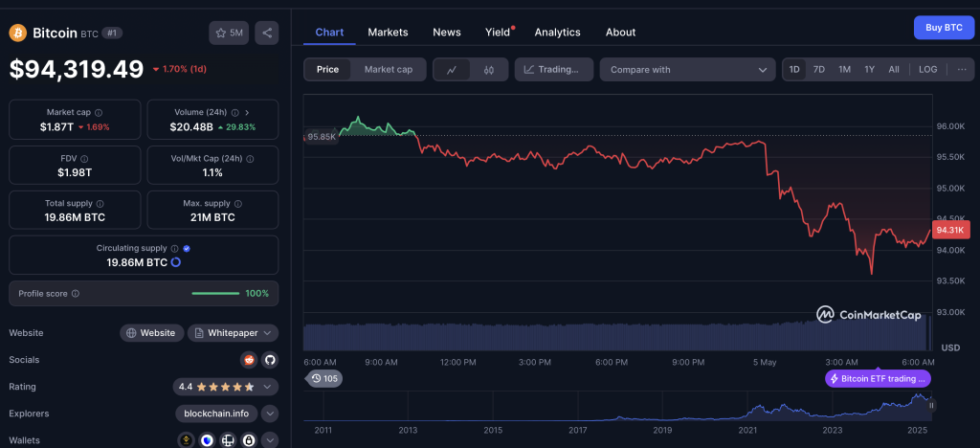Switch chart to candlestick view icon
Image resolution: width=980 pixels, height=448 pixels.
[489, 70]
